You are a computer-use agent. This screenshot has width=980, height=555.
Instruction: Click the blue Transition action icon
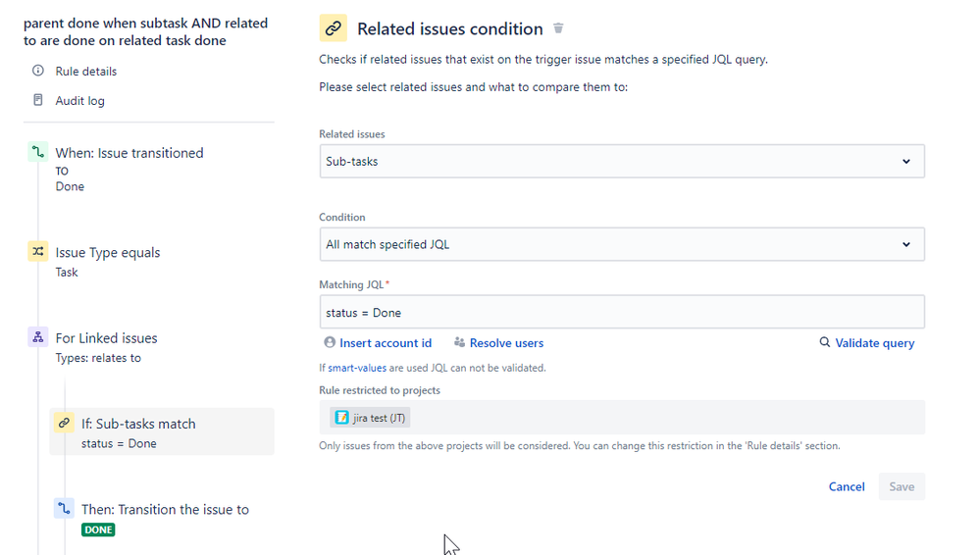(64, 509)
